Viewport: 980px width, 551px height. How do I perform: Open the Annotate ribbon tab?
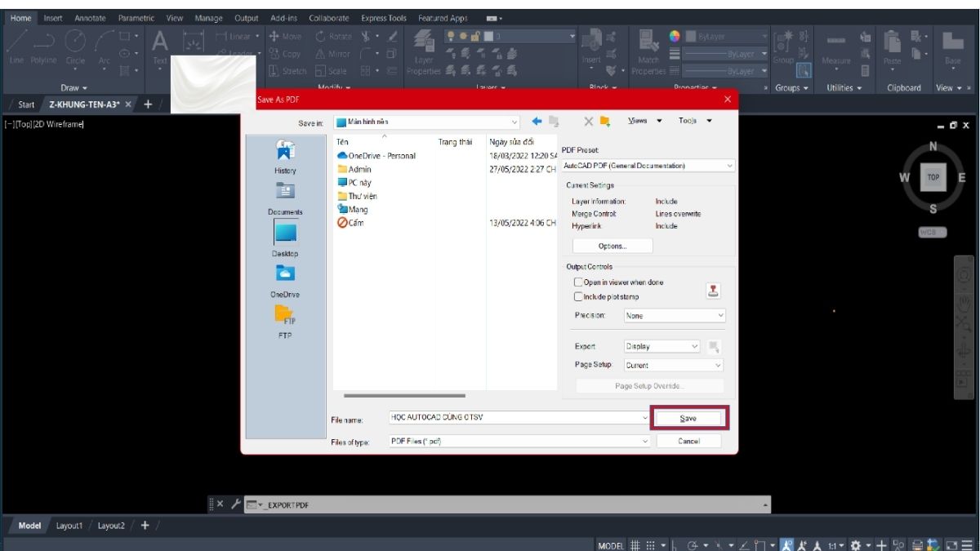point(90,18)
